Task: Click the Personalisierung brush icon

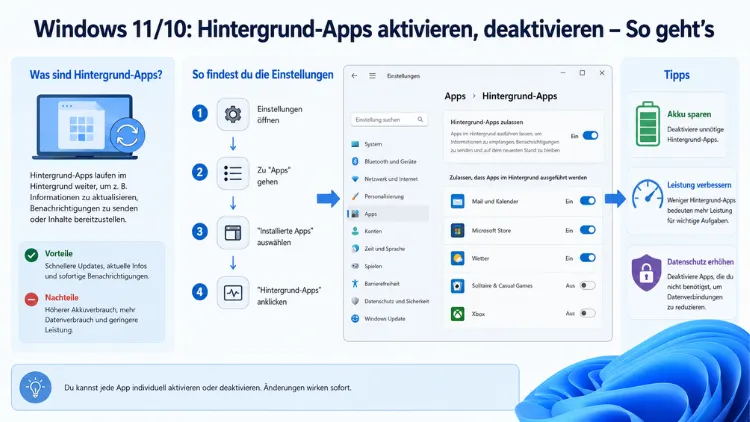Action: pyautogui.click(x=355, y=196)
